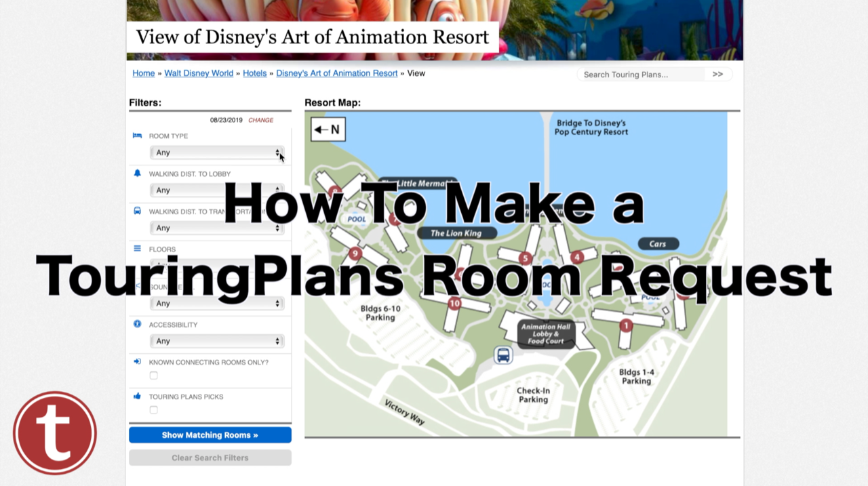Open the Room Type dropdown
868x486 pixels.
pos(216,152)
